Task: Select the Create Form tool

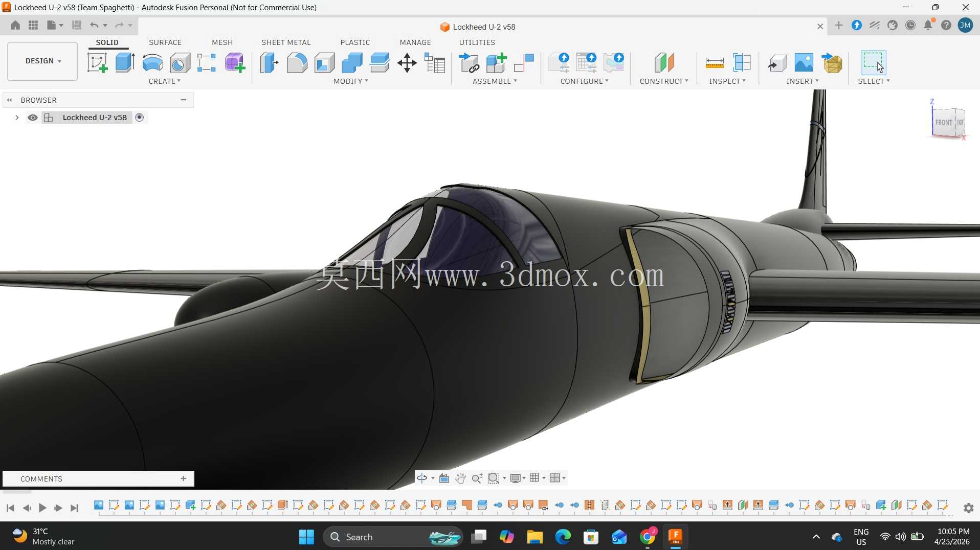Action: [x=235, y=63]
